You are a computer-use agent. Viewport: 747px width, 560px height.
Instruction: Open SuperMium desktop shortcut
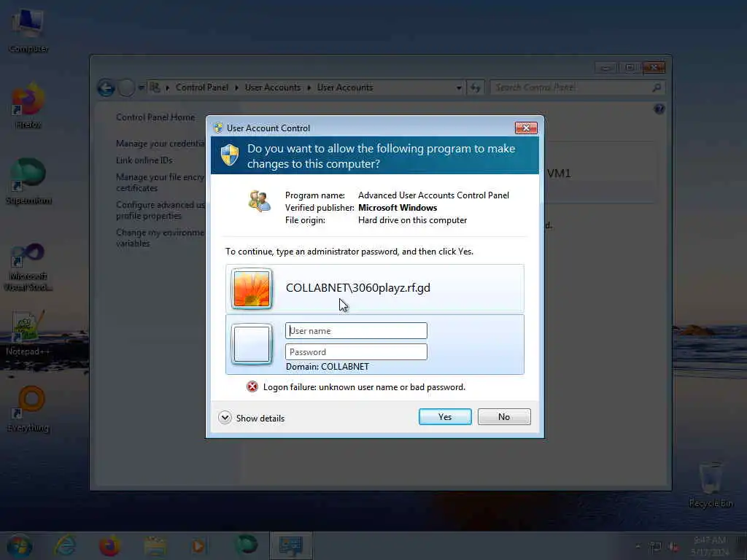[x=28, y=182]
